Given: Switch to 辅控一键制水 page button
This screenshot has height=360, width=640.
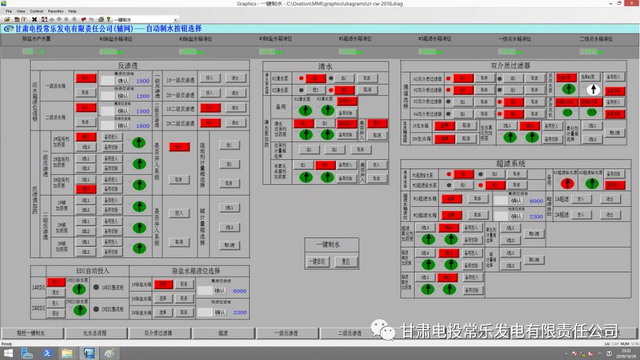Looking at the screenshot, I should (32, 333).
